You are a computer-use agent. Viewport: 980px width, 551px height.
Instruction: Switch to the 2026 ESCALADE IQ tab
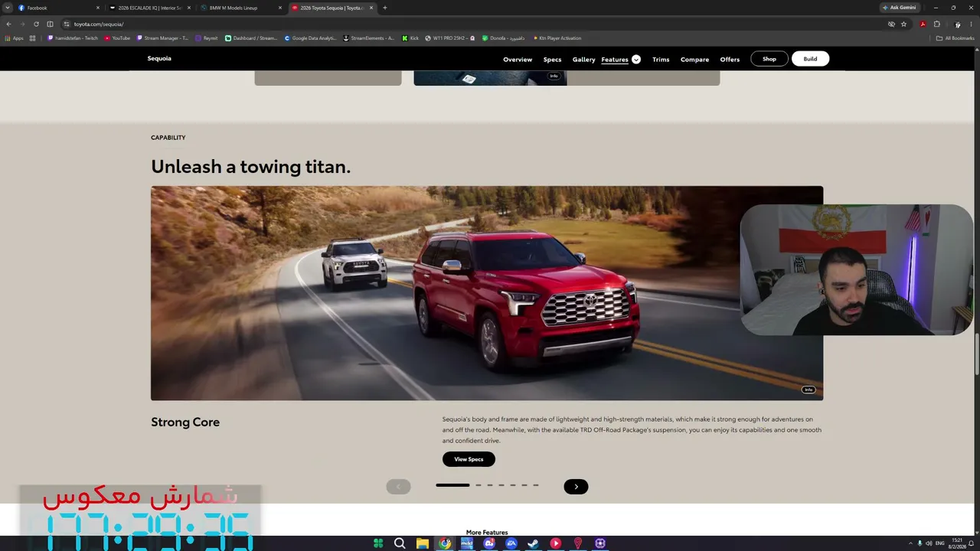click(x=149, y=8)
